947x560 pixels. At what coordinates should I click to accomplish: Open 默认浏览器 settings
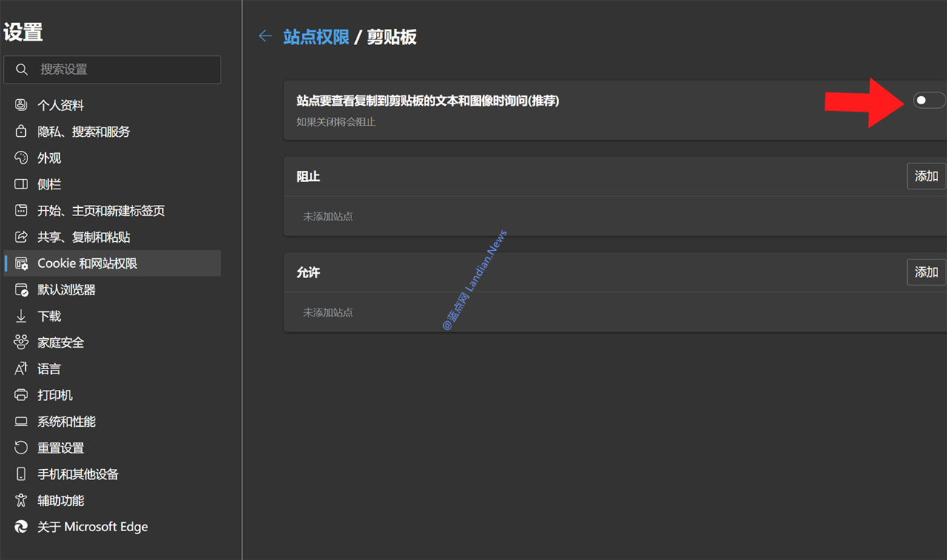(x=112, y=290)
